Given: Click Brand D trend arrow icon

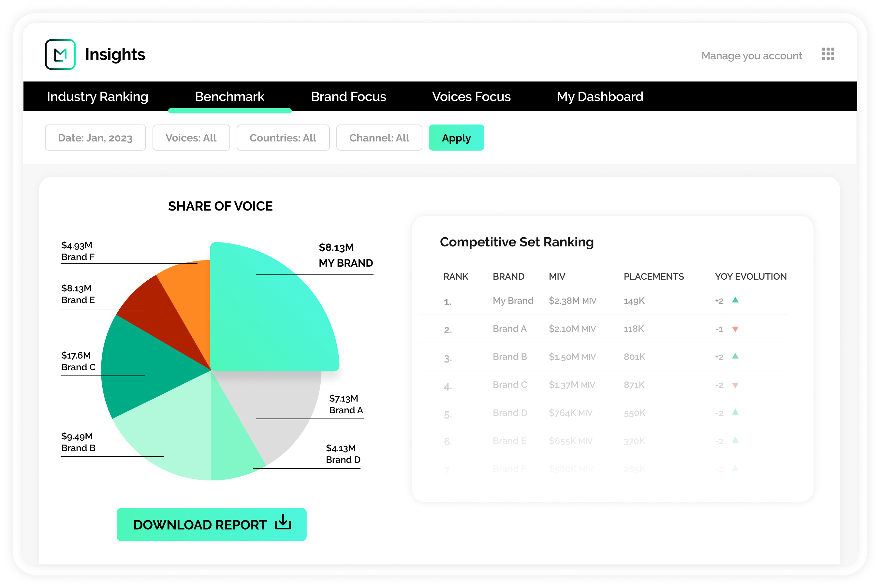Looking at the screenshot, I should [735, 412].
